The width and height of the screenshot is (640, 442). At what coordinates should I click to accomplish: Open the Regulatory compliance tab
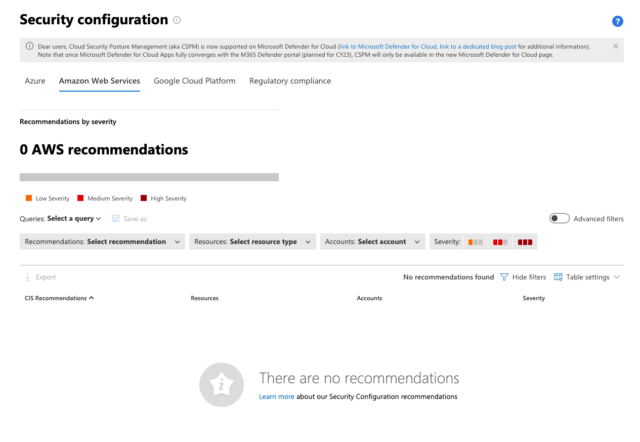pos(290,81)
